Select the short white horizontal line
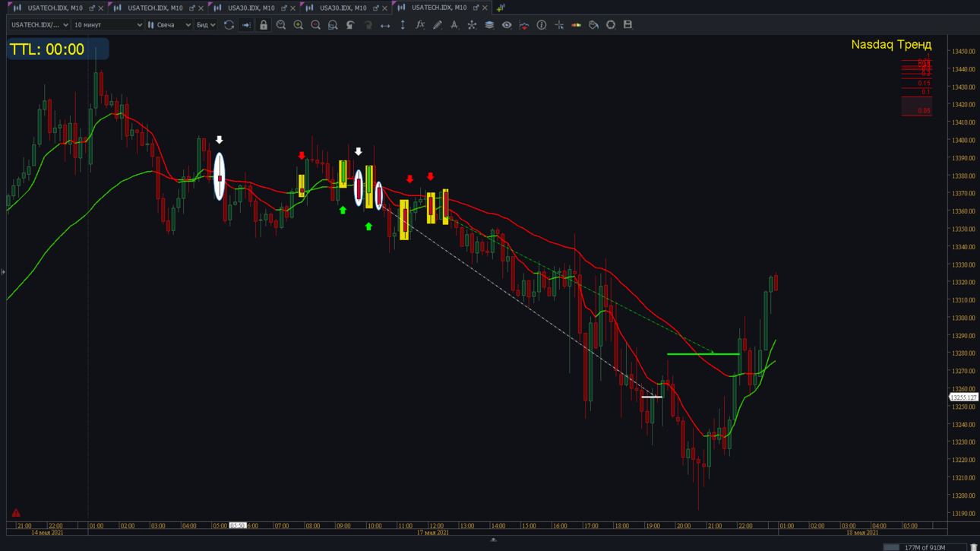Viewport: 980px width, 551px height. tap(652, 397)
